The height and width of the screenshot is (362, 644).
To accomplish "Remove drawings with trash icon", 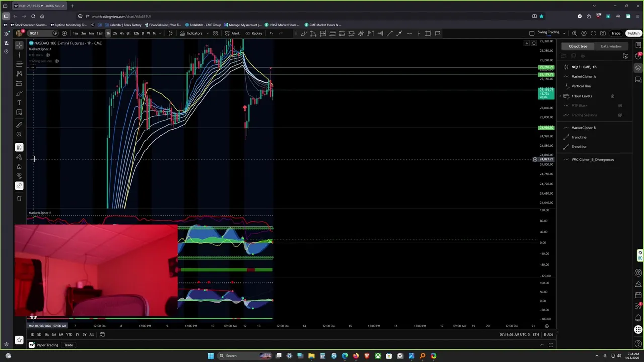I will [19, 198].
